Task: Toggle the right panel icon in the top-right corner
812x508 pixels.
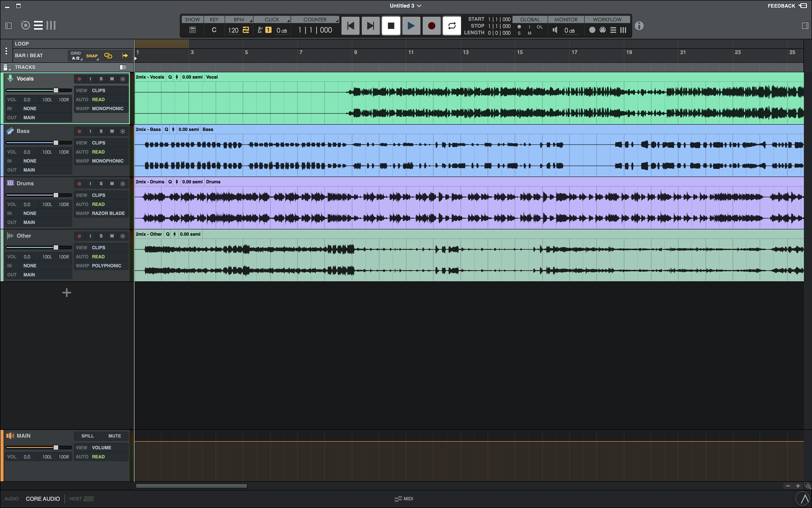Action: (805, 26)
